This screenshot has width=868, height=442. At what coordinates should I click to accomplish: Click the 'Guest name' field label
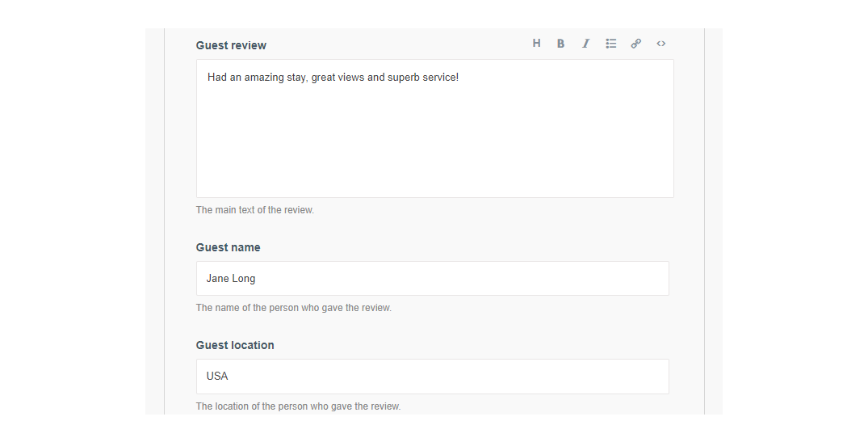228,247
